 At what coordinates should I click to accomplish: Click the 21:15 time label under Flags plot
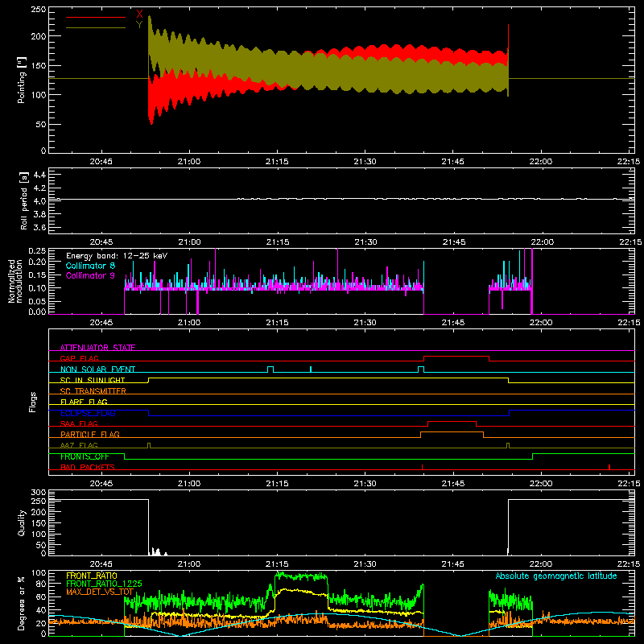tap(277, 484)
